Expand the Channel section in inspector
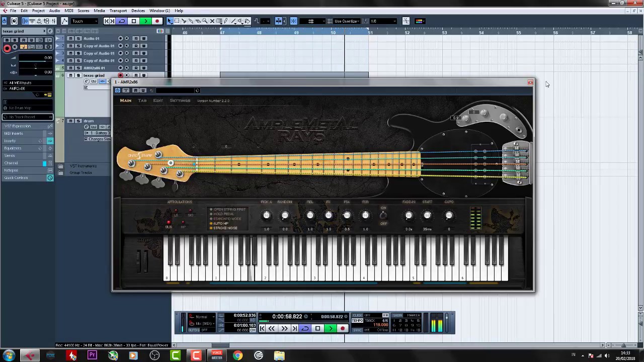 [x=28, y=163]
